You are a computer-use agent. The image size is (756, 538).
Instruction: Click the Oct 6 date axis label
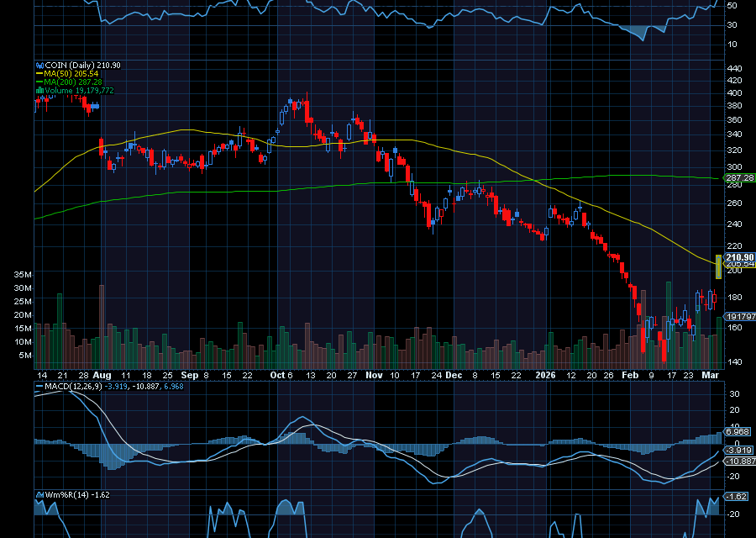(282, 376)
